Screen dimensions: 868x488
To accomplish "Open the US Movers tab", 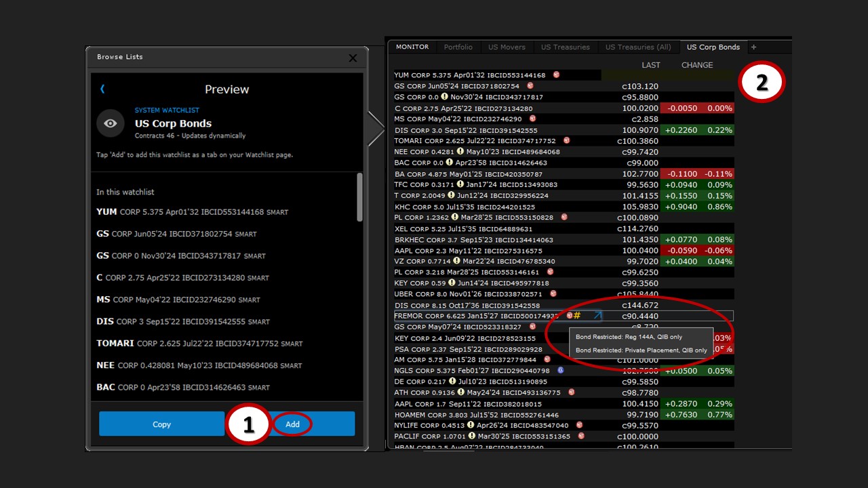I will (507, 47).
